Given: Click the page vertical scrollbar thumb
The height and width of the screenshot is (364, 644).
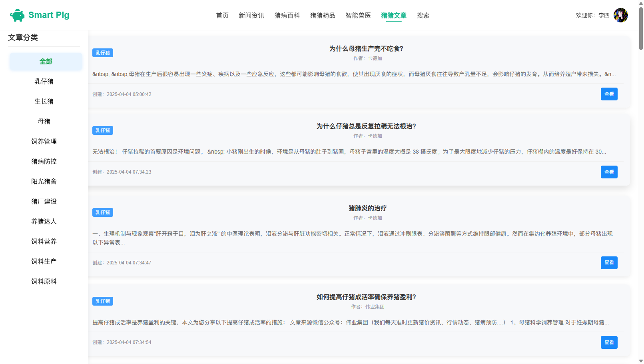Looking at the screenshot, I should pos(641,28).
